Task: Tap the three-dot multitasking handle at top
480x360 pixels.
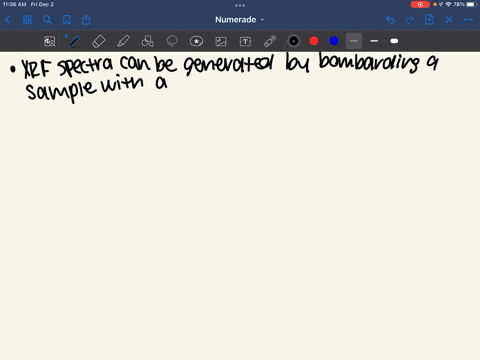Action: 240,5
